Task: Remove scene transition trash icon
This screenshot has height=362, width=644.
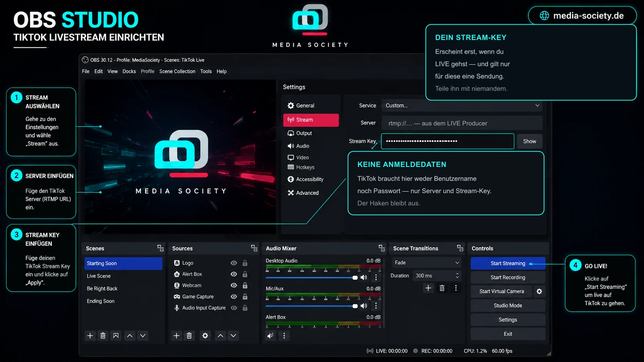Action: coord(442,288)
